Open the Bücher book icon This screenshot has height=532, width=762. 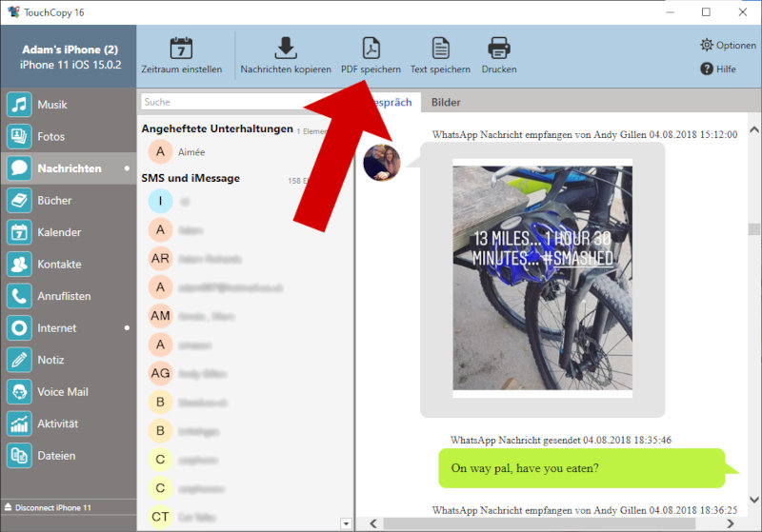pyautogui.click(x=19, y=201)
